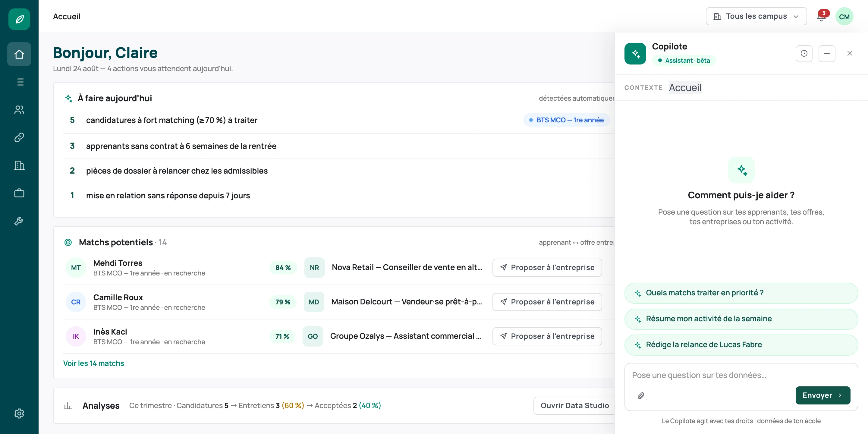Select suggestion Rédige la relance de Lucas Fabre

pos(741,345)
